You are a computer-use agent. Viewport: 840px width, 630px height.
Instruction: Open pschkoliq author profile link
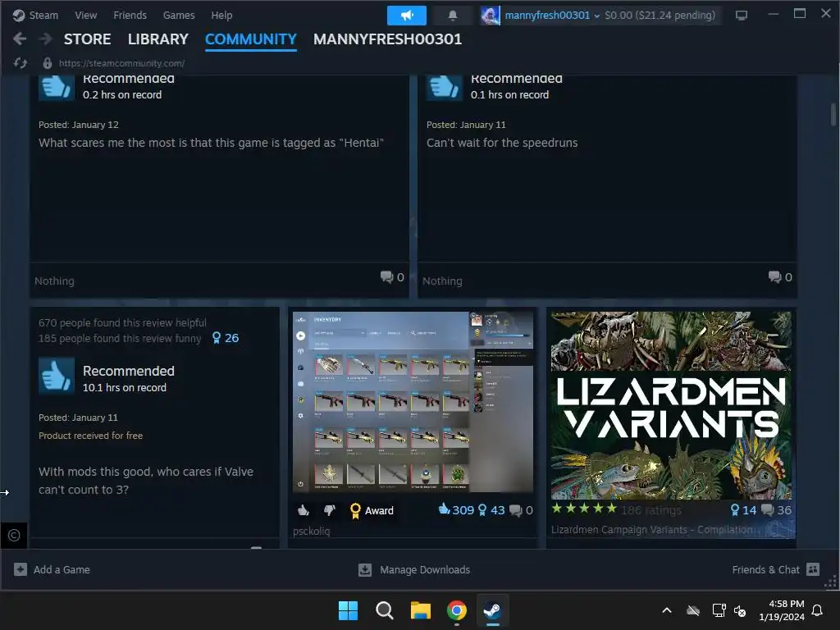[311, 532]
